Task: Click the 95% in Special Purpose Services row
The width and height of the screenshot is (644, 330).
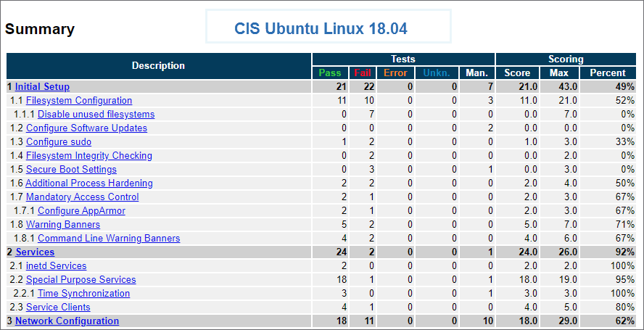Action: pyautogui.click(x=625, y=280)
